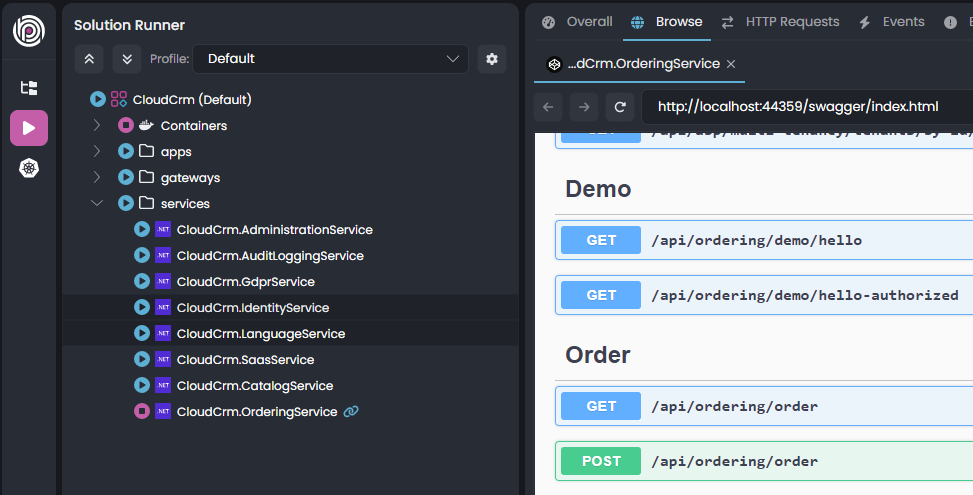
Task: Open the Kubernetes sidebar icon
Action: pos(29,168)
